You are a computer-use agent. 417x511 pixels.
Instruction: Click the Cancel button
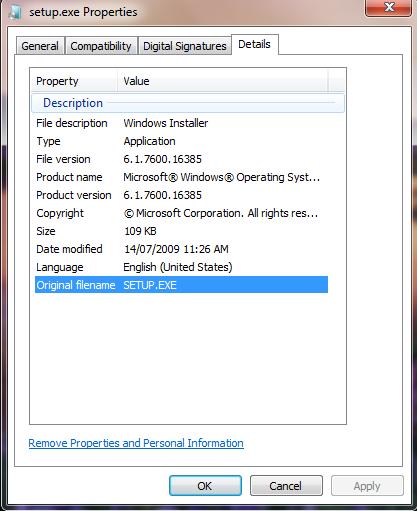[286, 486]
